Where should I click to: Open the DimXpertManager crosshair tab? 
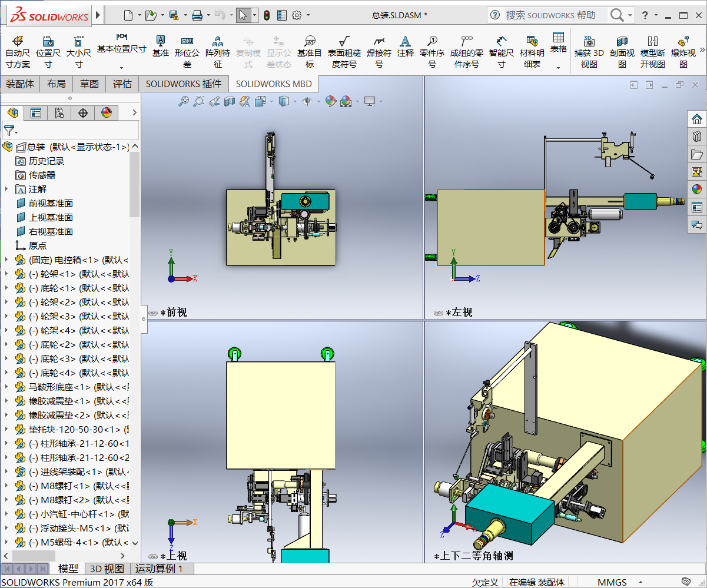click(x=83, y=112)
